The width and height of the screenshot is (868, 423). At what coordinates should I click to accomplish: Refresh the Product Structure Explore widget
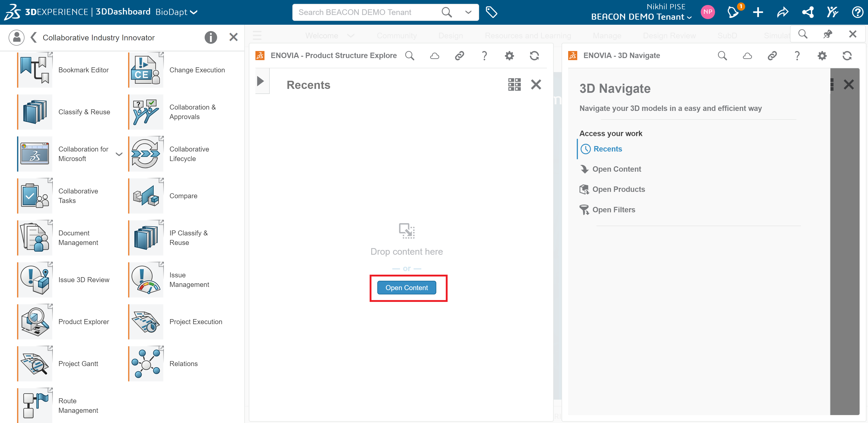click(x=534, y=56)
